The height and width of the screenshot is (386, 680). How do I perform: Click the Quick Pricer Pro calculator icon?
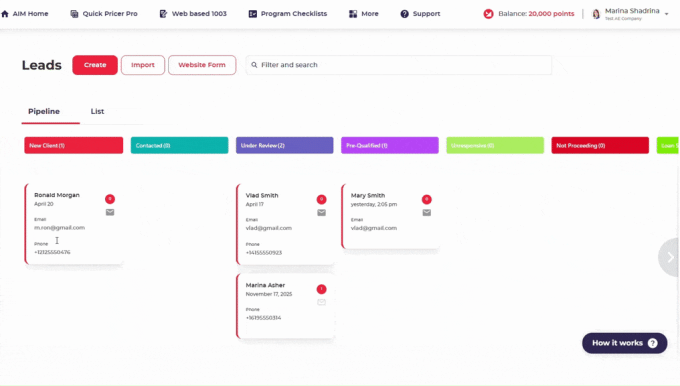(x=75, y=14)
